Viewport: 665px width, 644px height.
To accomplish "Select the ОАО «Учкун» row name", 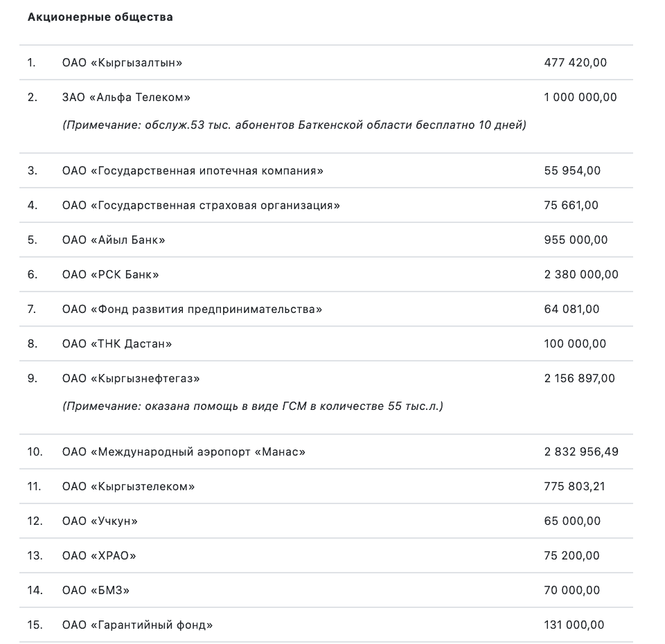I will tap(100, 521).
